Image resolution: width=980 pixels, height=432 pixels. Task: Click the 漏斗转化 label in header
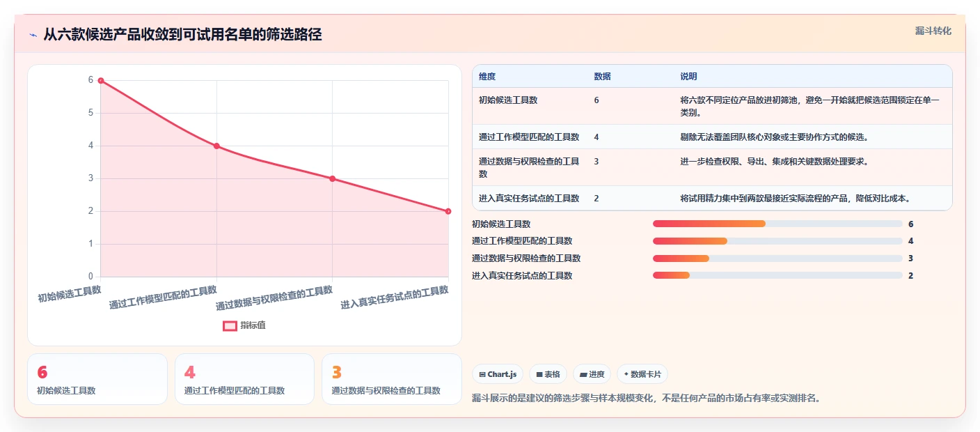click(933, 31)
